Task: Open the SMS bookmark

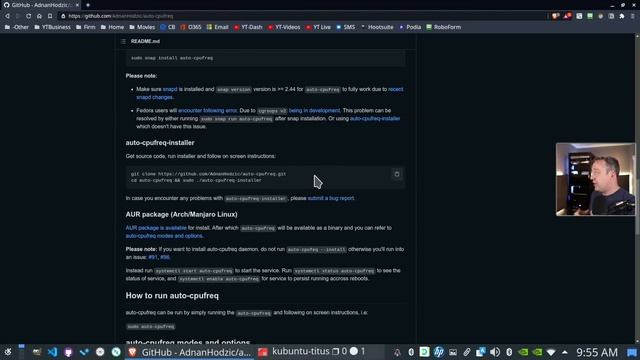Action: tap(346, 27)
